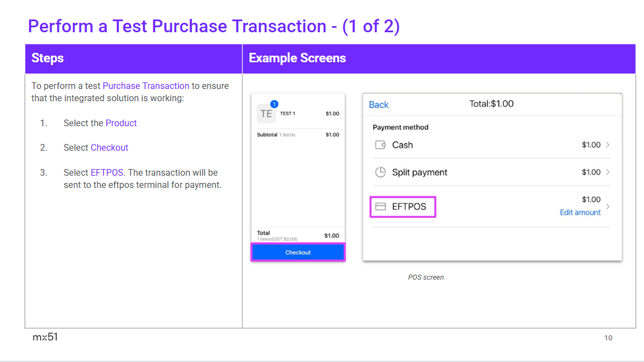Image resolution: width=644 pixels, height=362 pixels.
Task: Choose the Split payment option label
Action: pyautogui.click(x=419, y=172)
